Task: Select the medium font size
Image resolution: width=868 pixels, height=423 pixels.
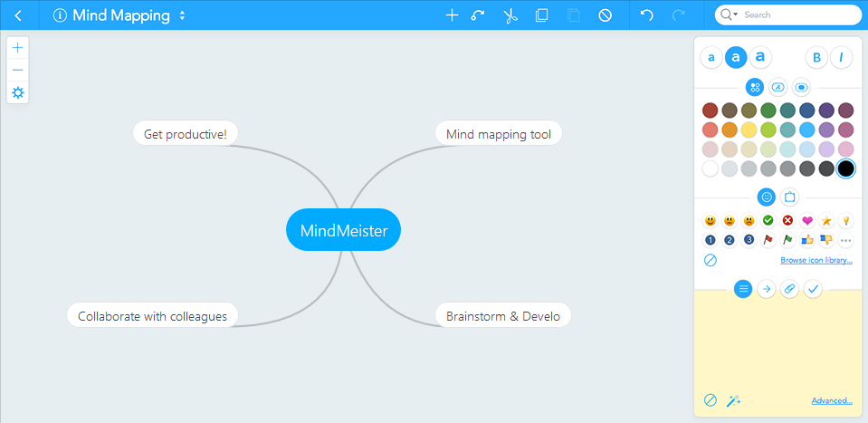Action: click(x=736, y=57)
